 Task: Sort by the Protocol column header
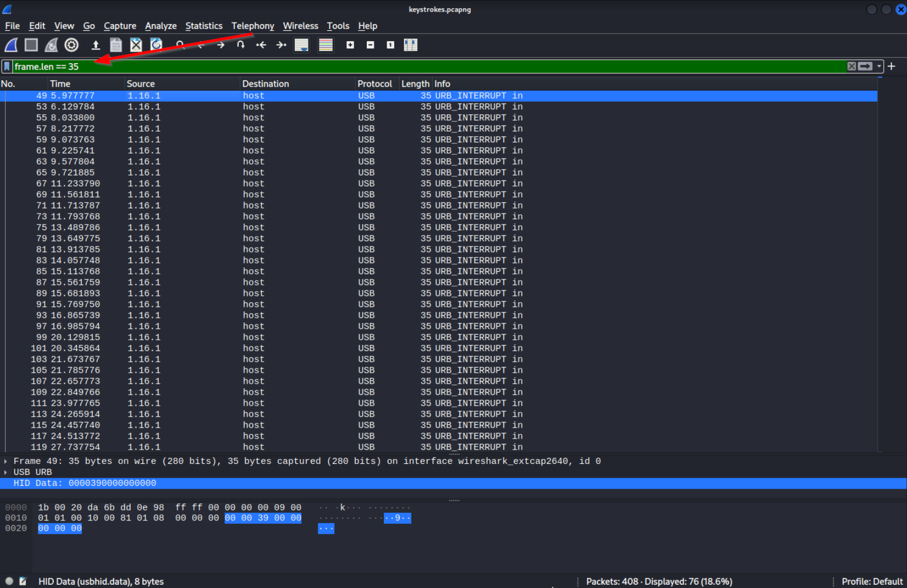[x=377, y=83]
